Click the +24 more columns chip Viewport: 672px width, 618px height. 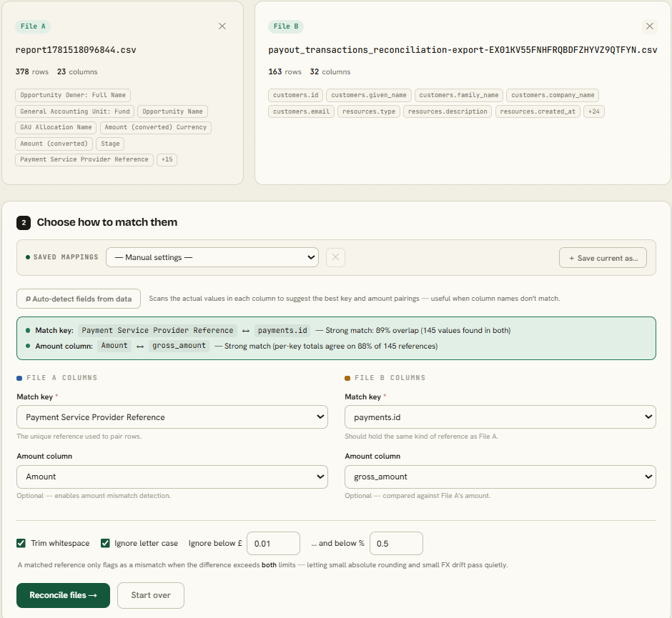(594, 111)
